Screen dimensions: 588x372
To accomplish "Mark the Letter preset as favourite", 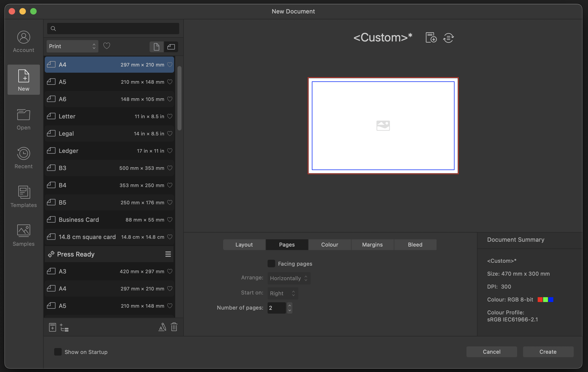I will [x=170, y=116].
